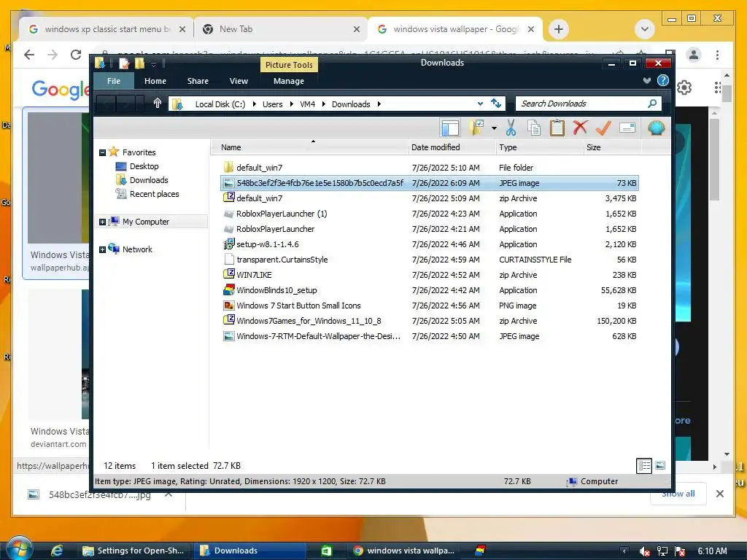747x560 pixels.
Task: Select the default_win7 file folder
Action: point(429,168)
